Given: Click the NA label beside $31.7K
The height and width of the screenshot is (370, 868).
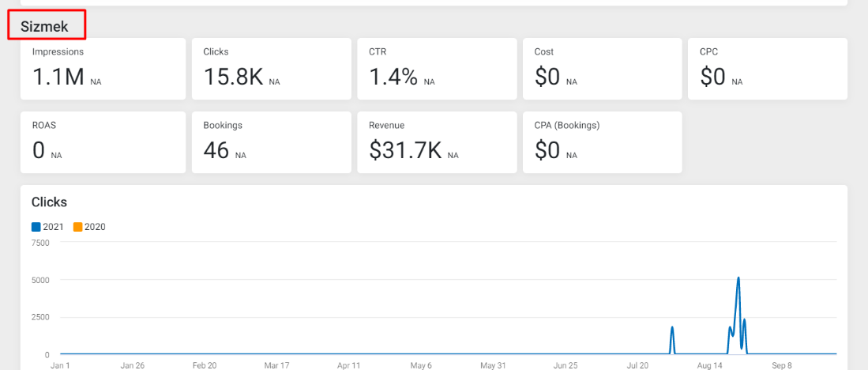Looking at the screenshot, I should 453,156.
